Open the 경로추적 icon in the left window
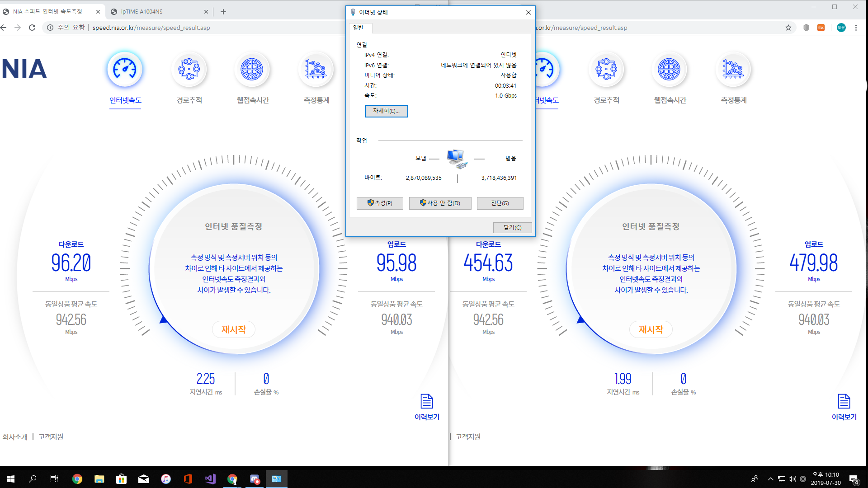This screenshot has height=488, width=868. point(189,69)
